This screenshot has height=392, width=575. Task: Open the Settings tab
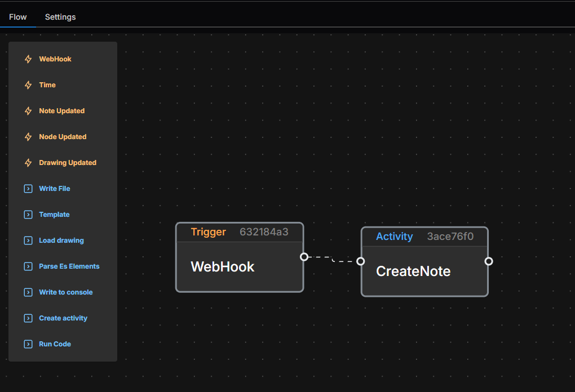[60, 17]
